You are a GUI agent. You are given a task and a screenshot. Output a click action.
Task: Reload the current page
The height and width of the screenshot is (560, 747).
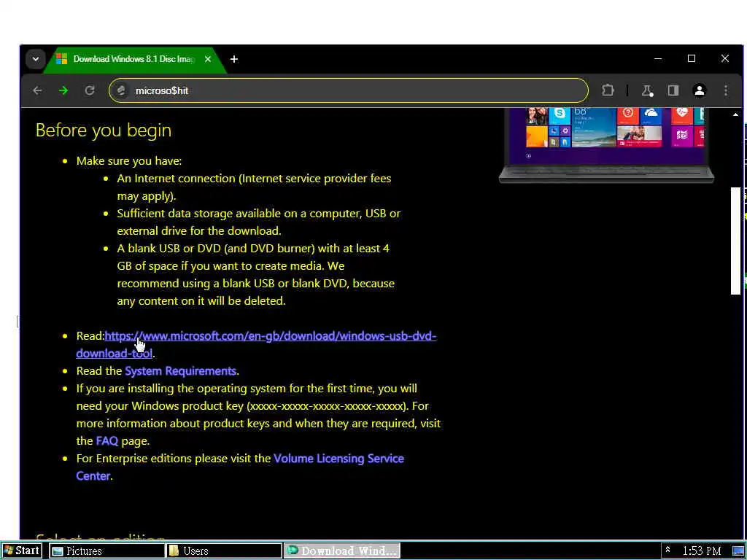90,90
